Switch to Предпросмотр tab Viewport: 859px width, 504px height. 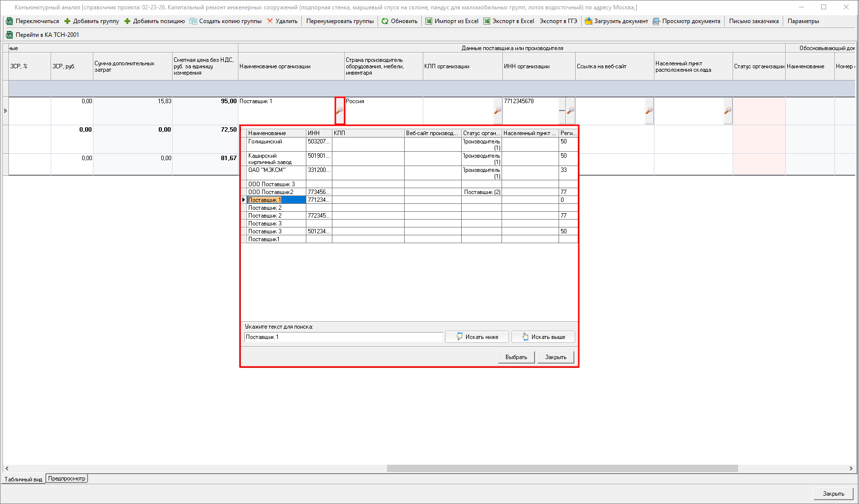tap(67, 478)
